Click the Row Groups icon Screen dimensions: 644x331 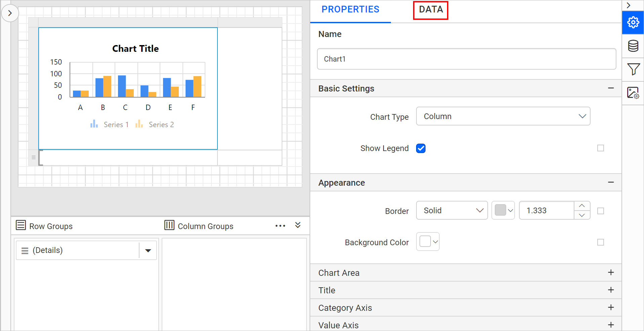pyautogui.click(x=21, y=225)
